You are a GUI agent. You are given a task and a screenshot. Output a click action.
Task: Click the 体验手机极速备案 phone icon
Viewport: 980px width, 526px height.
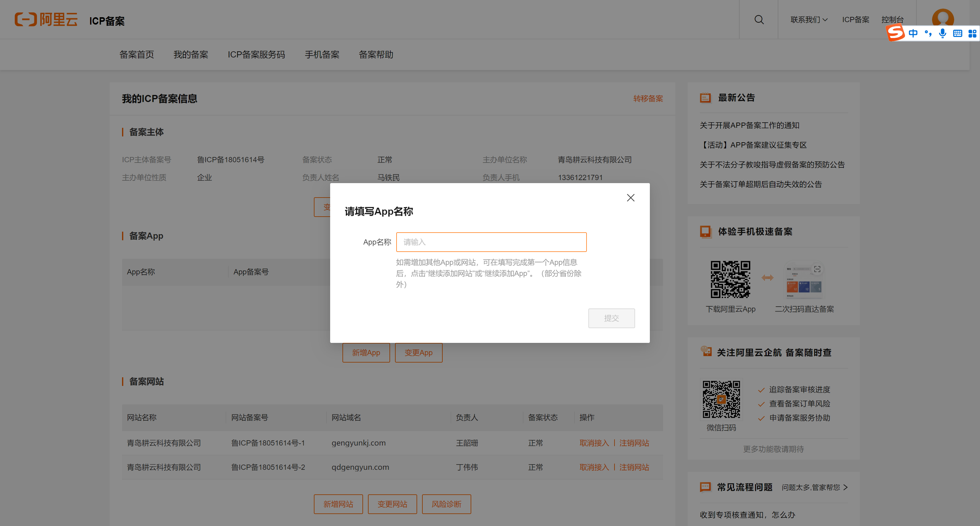click(706, 232)
